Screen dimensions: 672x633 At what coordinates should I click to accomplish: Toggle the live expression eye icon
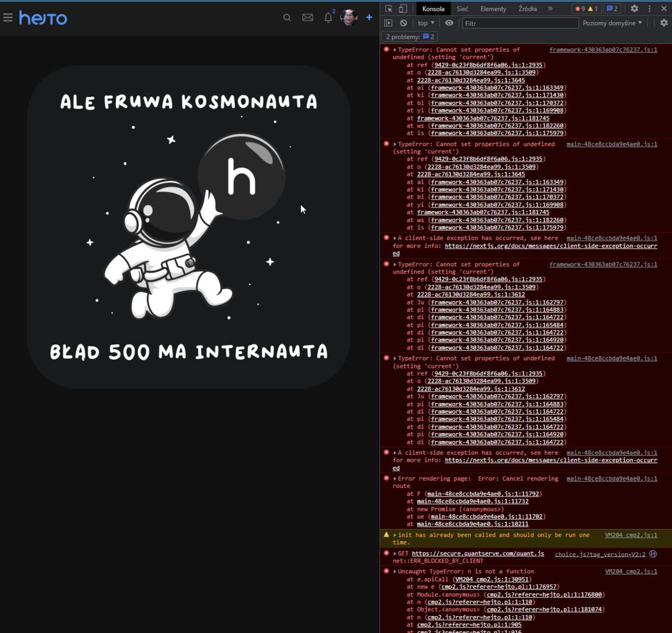pyautogui.click(x=449, y=23)
